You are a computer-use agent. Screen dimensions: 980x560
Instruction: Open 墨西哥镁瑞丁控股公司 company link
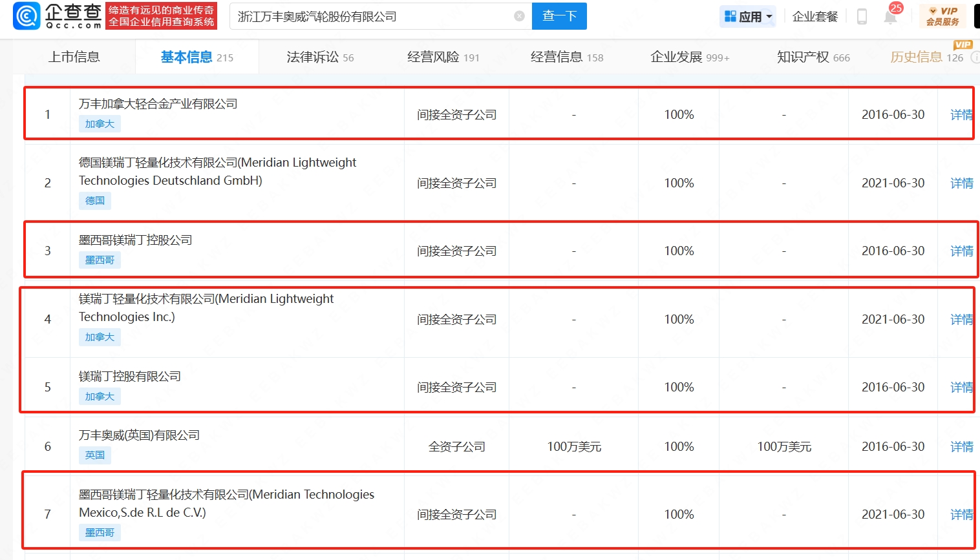coord(136,240)
